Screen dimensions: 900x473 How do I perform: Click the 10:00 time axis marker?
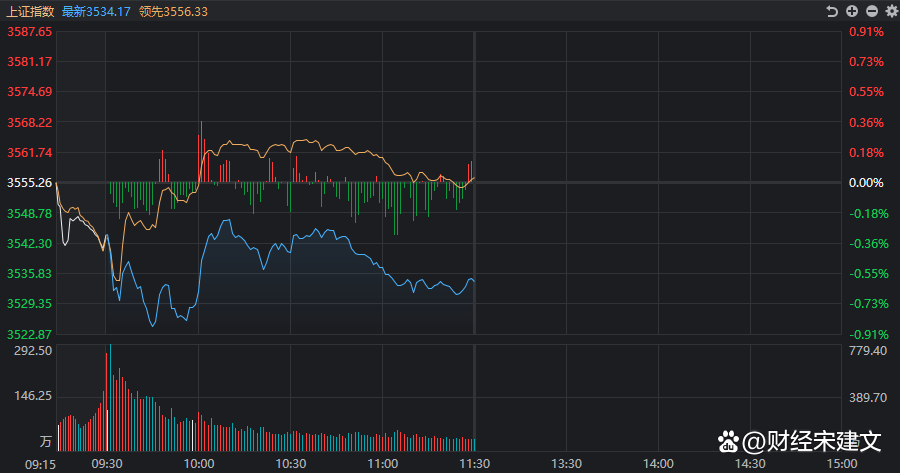click(199, 464)
